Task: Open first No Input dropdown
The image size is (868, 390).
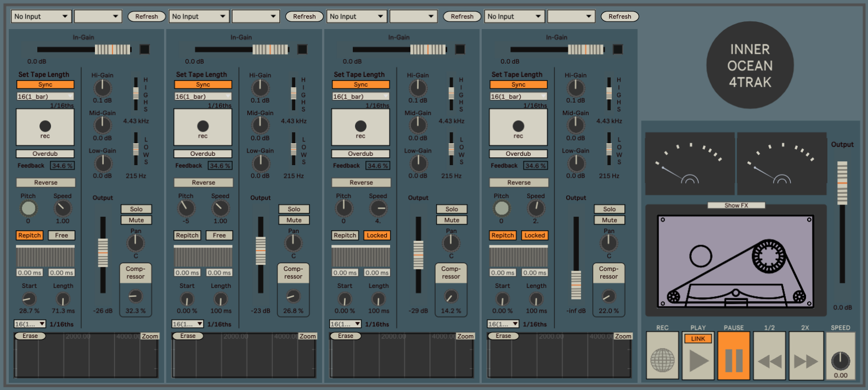Action: click(x=41, y=16)
